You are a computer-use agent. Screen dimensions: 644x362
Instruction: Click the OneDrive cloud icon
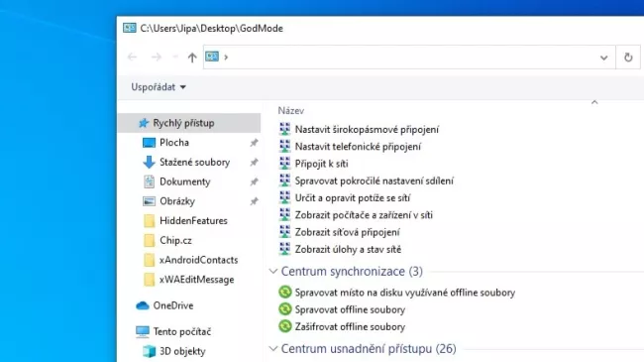click(142, 305)
